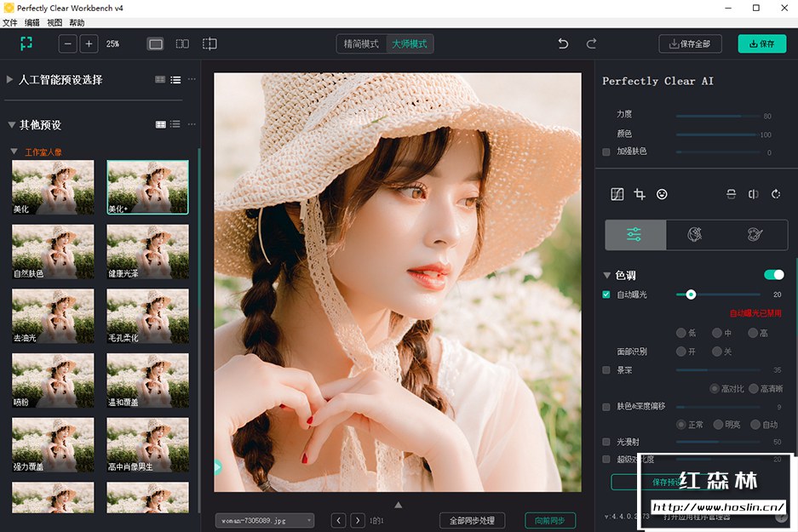Open more options for 人工智能预设选择
The width and height of the screenshot is (798, 532).
[192, 79]
